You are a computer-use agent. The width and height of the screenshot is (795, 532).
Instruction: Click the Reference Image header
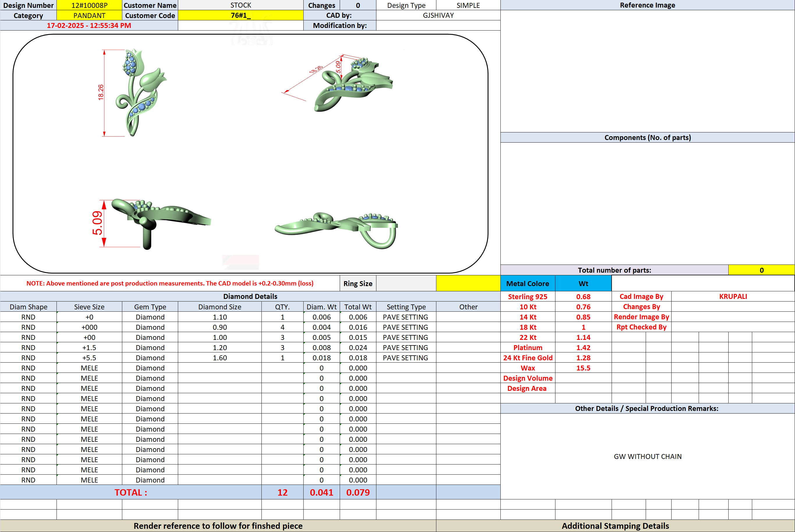click(x=647, y=5)
